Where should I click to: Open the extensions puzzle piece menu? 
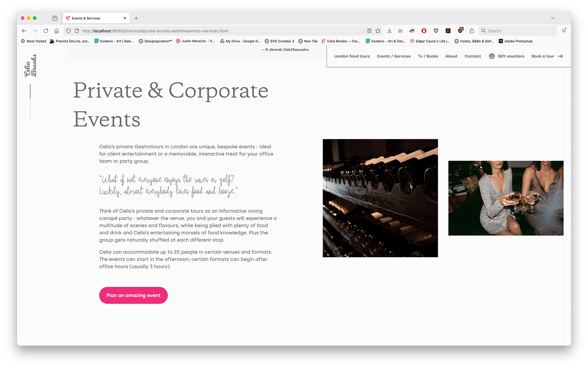[472, 31]
